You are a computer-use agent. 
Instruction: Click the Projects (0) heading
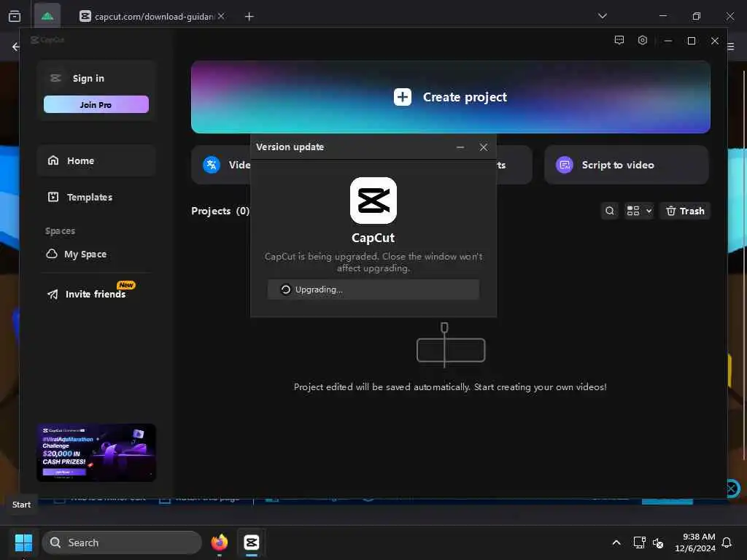(x=220, y=211)
